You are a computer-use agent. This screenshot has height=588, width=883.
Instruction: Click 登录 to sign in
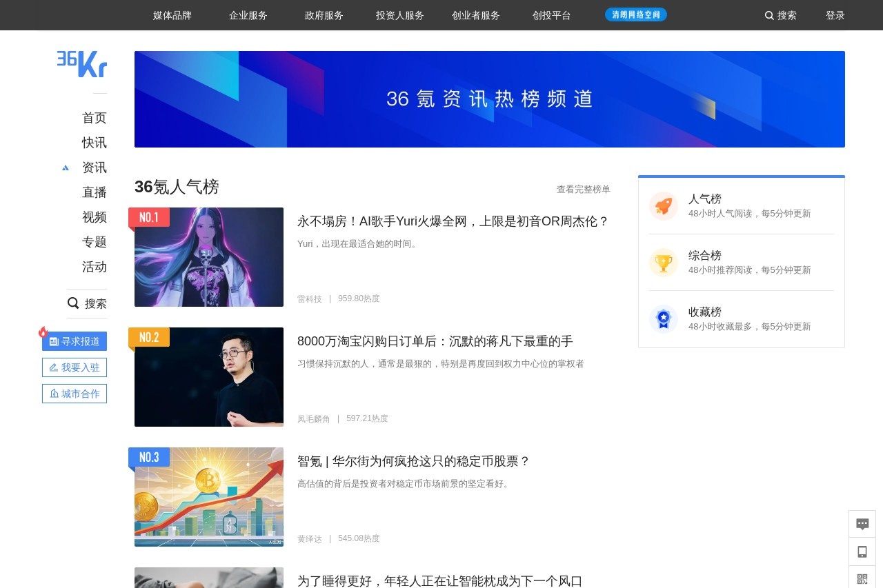(835, 15)
